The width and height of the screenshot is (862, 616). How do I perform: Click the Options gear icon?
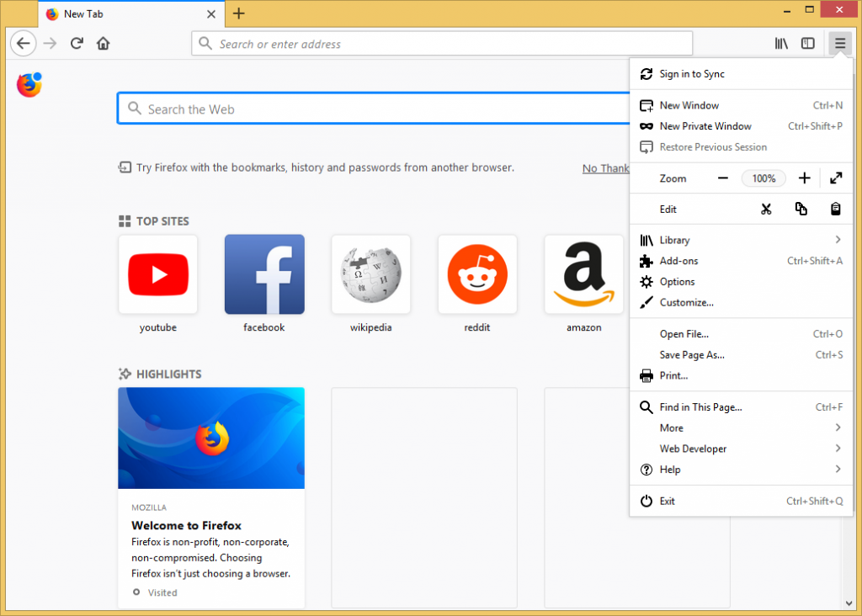646,282
